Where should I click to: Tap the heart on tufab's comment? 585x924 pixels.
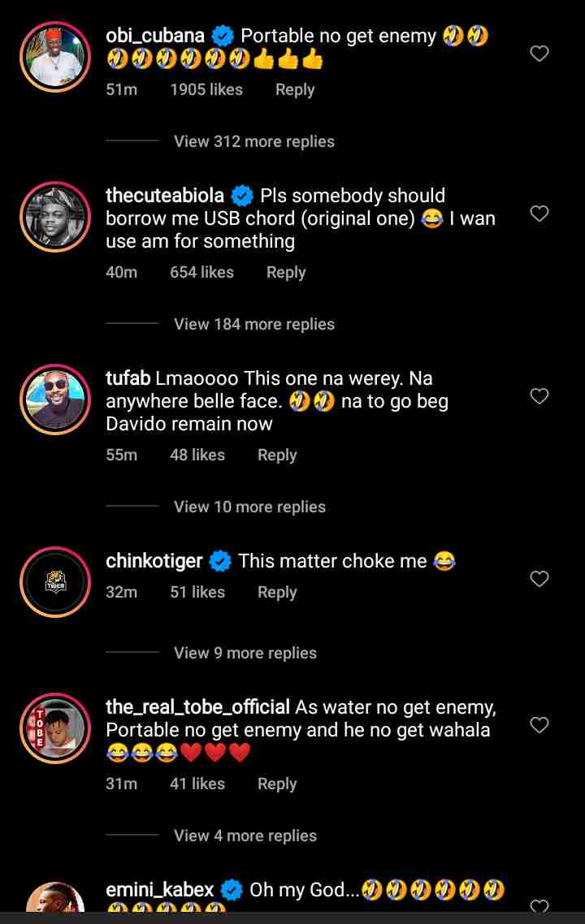539,396
